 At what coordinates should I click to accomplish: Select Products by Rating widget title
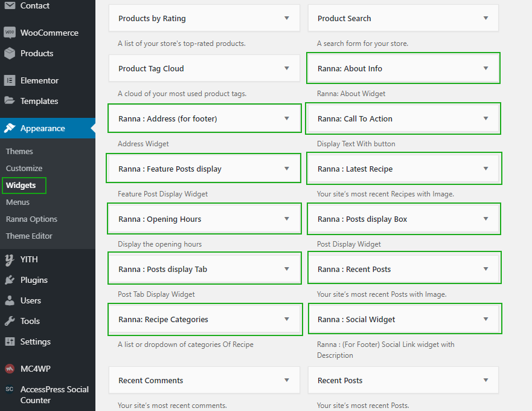pyautogui.click(x=152, y=18)
